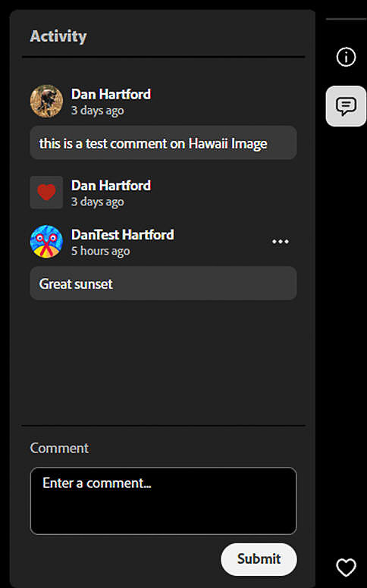Click DanTest Hartford's colorful avatar

(x=46, y=242)
